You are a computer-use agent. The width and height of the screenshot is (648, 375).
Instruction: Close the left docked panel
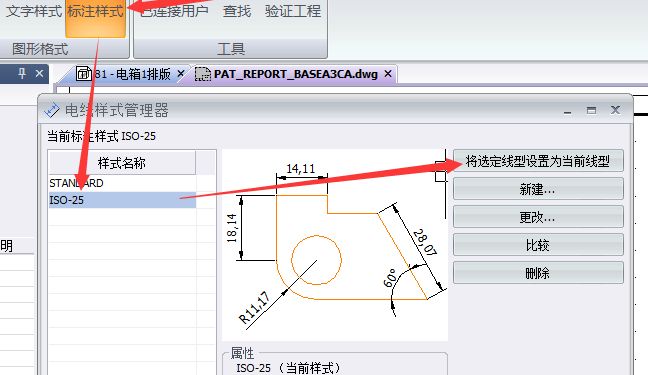[x=39, y=74]
